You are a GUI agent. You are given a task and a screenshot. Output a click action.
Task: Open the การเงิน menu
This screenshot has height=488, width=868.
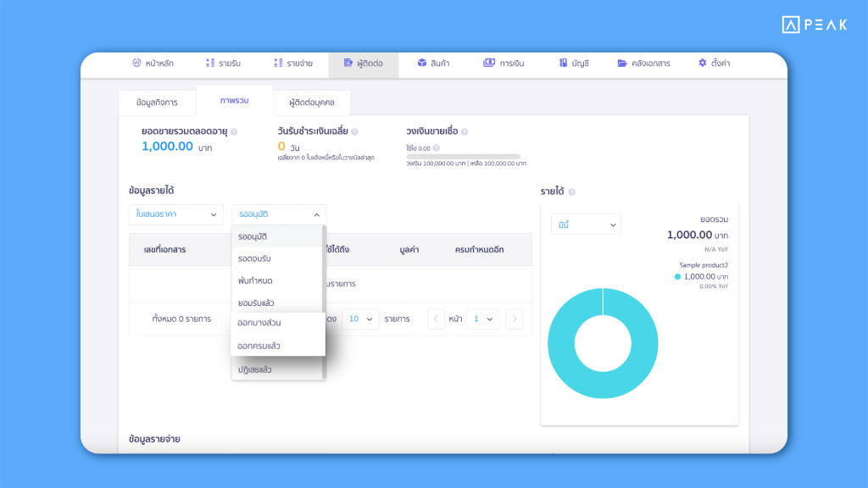[504, 63]
